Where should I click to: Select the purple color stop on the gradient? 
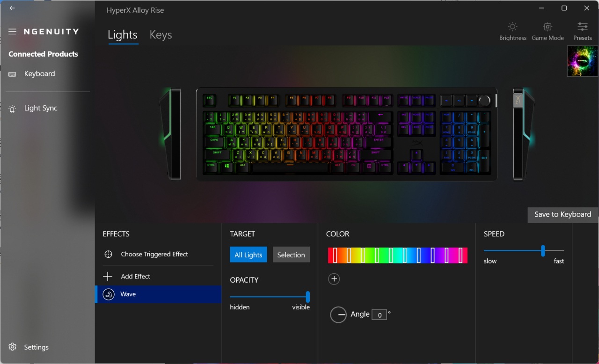[446, 255]
